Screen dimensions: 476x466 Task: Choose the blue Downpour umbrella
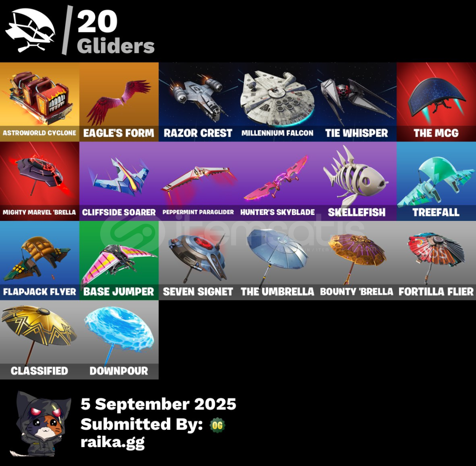tap(119, 340)
